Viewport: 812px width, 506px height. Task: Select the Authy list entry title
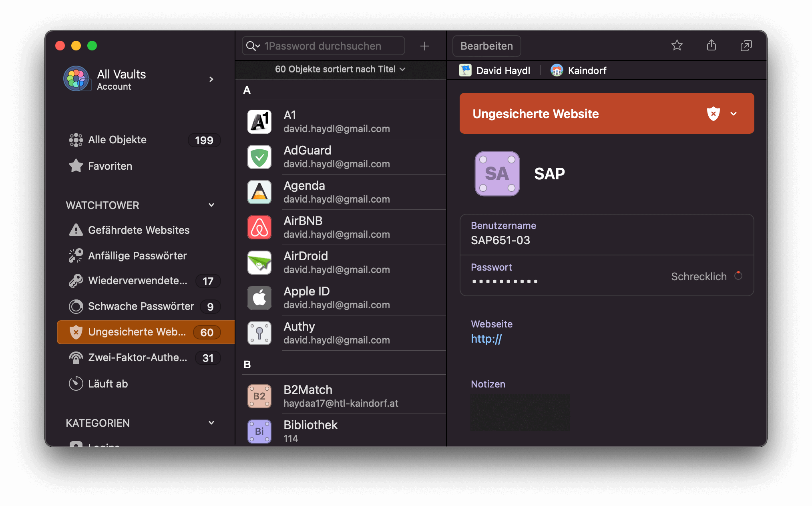click(x=299, y=327)
